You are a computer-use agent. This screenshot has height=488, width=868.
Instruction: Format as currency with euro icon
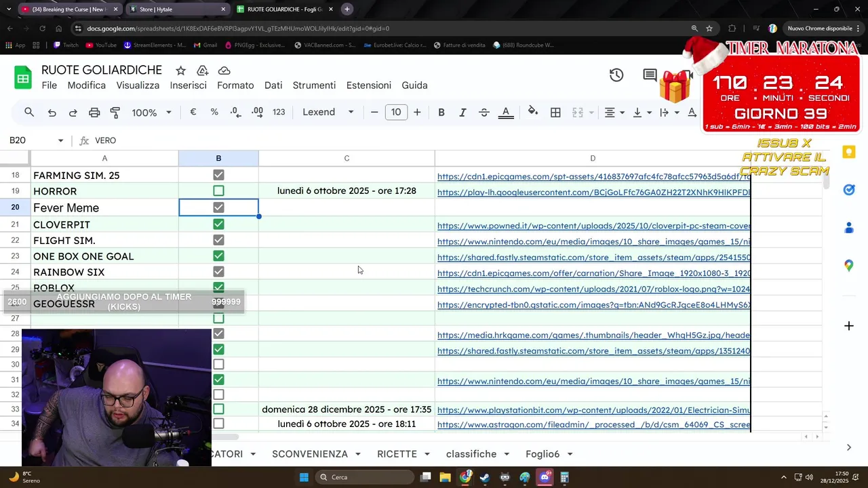coord(193,112)
